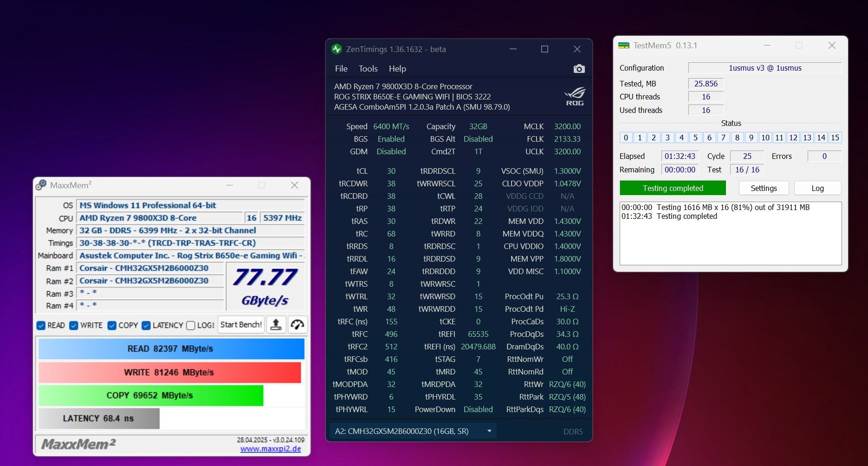The height and width of the screenshot is (466, 868).
Task: Click the MaxxMem speedometer gauge icon
Action: [298, 324]
